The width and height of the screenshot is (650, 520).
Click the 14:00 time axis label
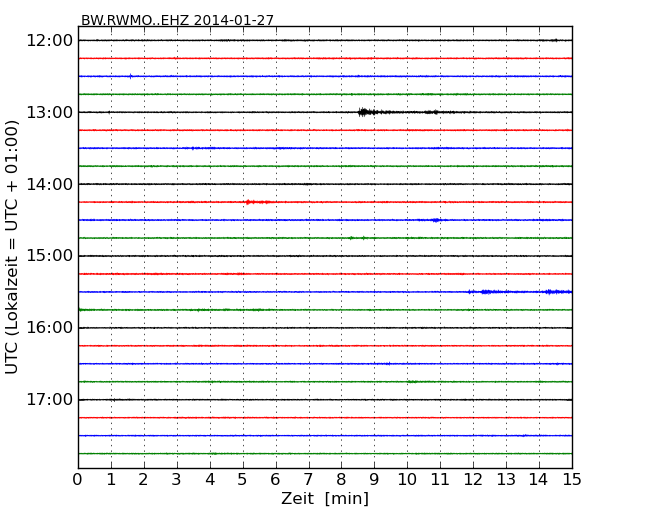click(49, 184)
